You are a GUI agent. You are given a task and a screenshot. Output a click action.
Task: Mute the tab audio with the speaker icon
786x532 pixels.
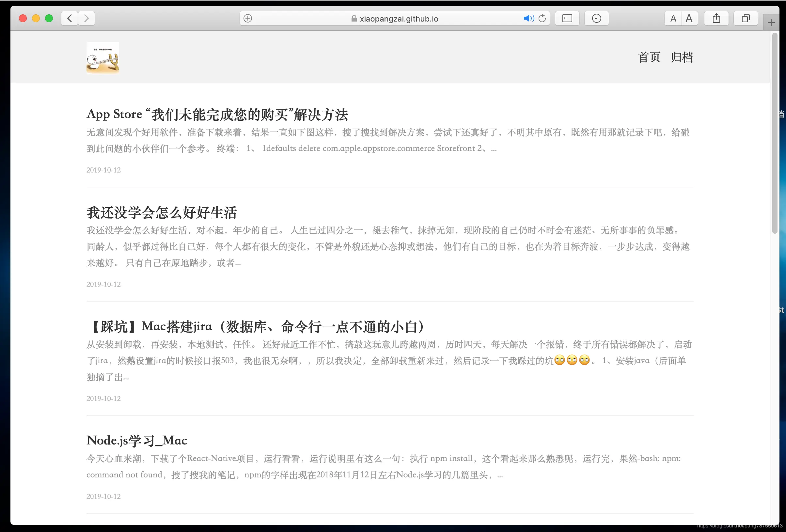point(528,18)
